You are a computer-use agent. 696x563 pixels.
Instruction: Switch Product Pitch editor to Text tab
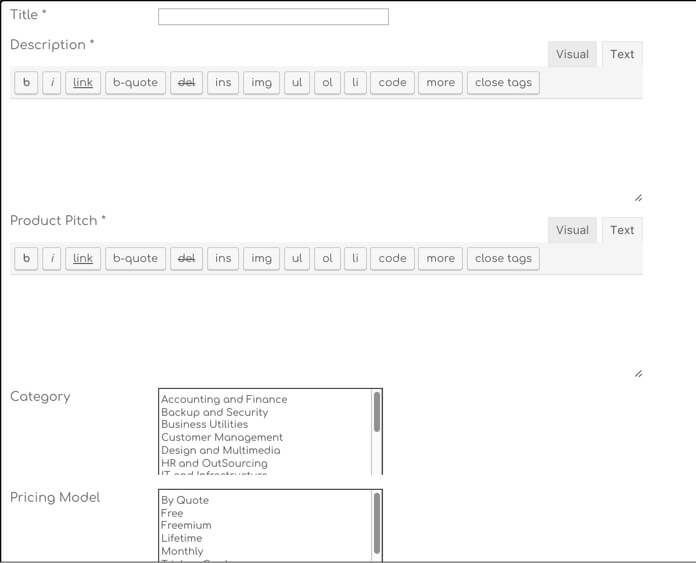tap(622, 230)
